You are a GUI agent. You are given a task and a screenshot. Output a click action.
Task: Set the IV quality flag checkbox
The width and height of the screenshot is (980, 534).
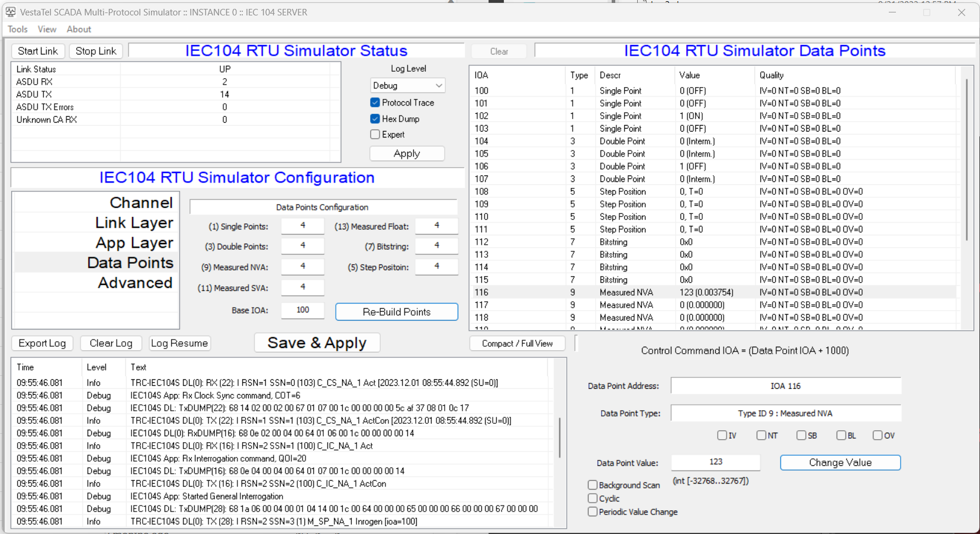[722, 435]
